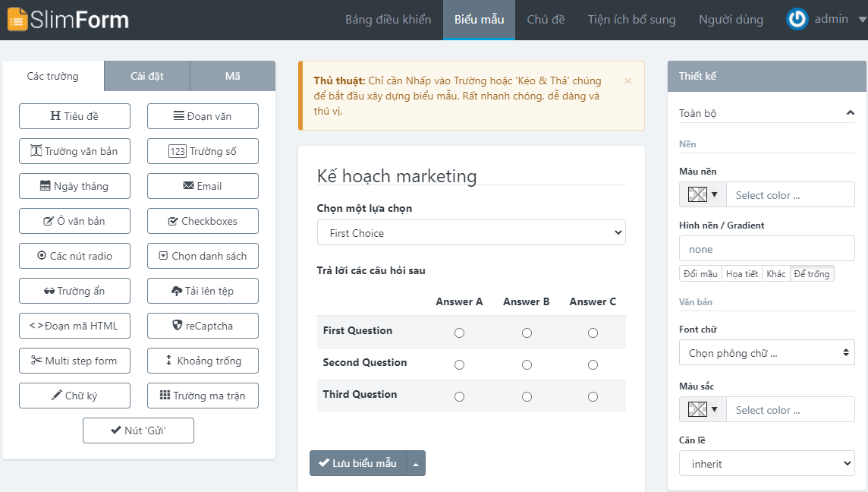868x492 pixels.
Task: Open the Màu nền color swatch picker
Action: [x=703, y=194]
